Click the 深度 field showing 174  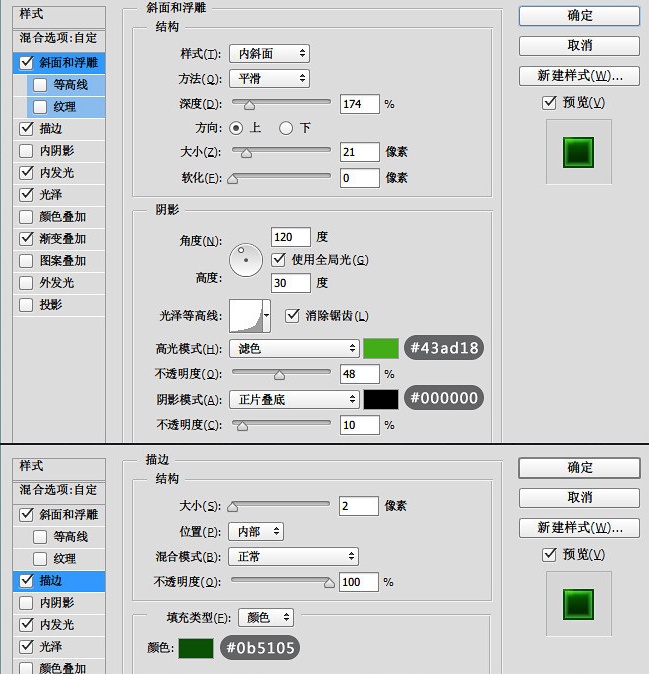[360, 104]
